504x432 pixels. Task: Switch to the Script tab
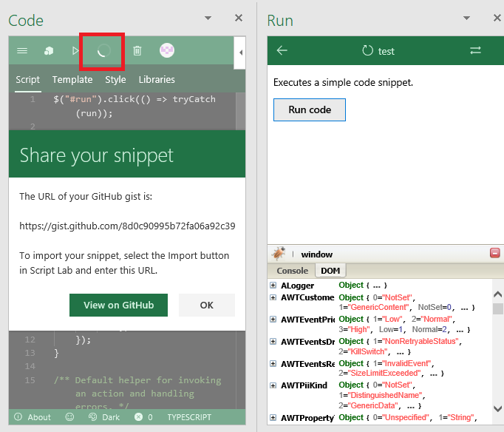(x=27, y=79)
